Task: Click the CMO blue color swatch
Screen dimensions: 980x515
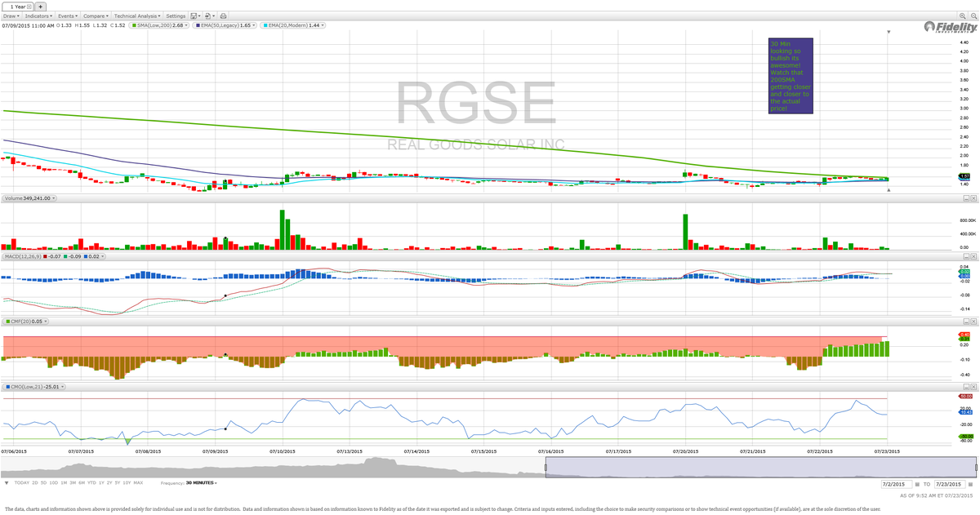Action: [x=7, y=387]
